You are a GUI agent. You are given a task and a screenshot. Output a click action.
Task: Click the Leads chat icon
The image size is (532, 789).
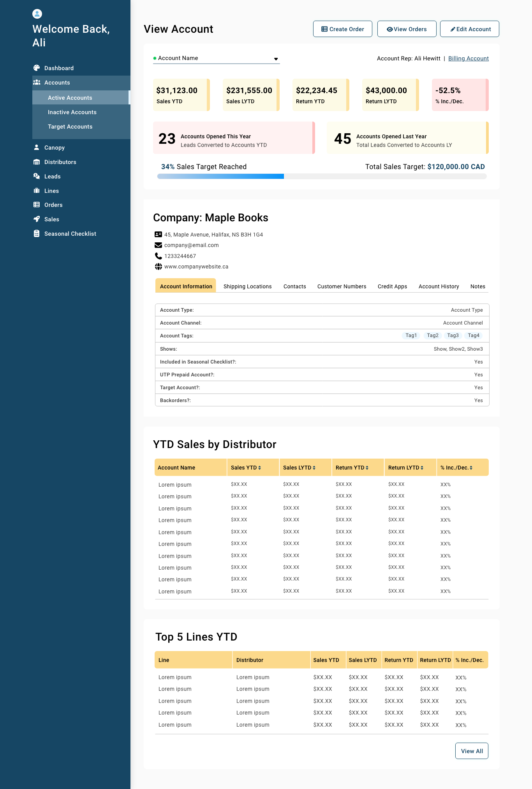(37, 176)
